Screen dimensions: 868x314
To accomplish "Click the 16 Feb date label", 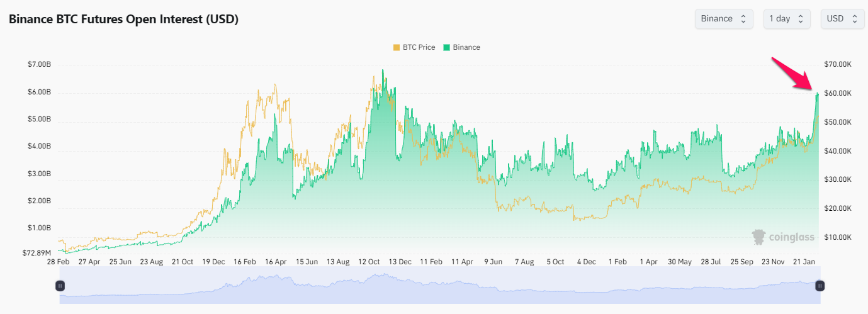I will pyautogui.click(x=245, y=261).
